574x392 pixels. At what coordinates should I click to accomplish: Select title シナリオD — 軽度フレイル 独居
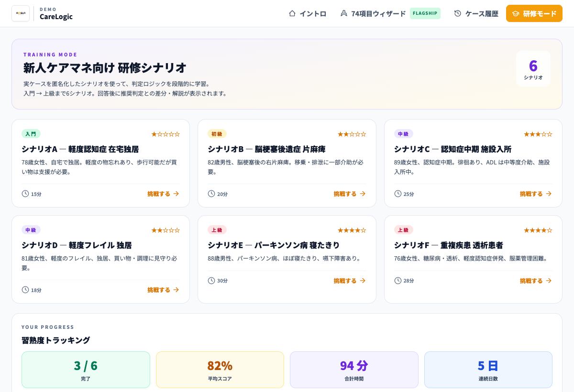tap(77, 245)
